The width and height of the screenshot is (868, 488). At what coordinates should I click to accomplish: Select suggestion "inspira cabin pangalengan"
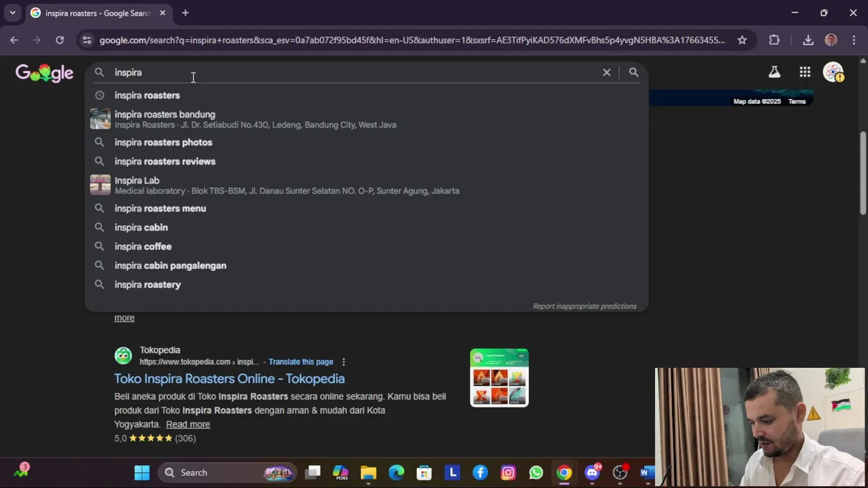tap(366, 265)
